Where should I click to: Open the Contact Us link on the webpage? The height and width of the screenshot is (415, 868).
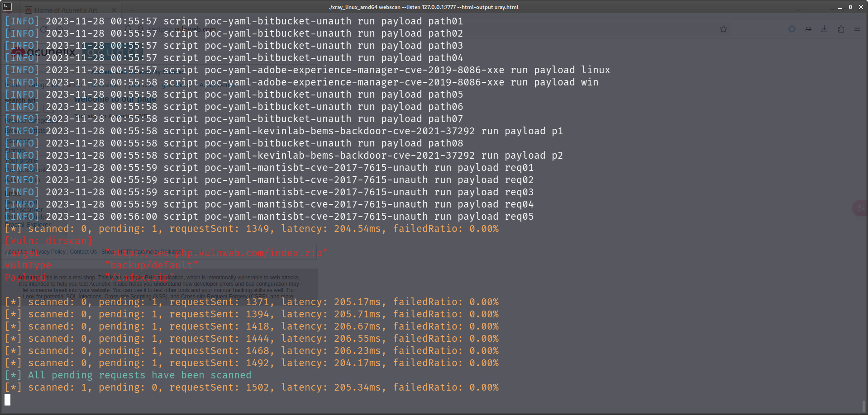[83, 252]
